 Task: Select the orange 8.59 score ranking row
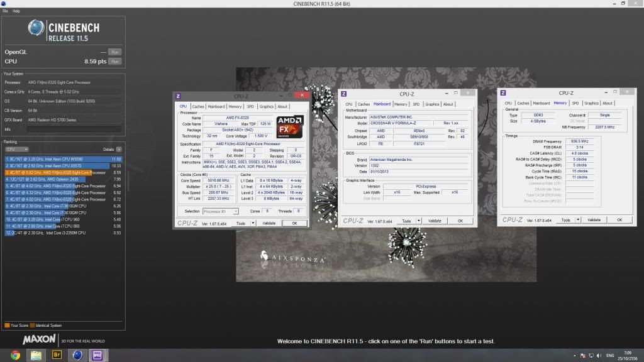click(x=64, y=173)
